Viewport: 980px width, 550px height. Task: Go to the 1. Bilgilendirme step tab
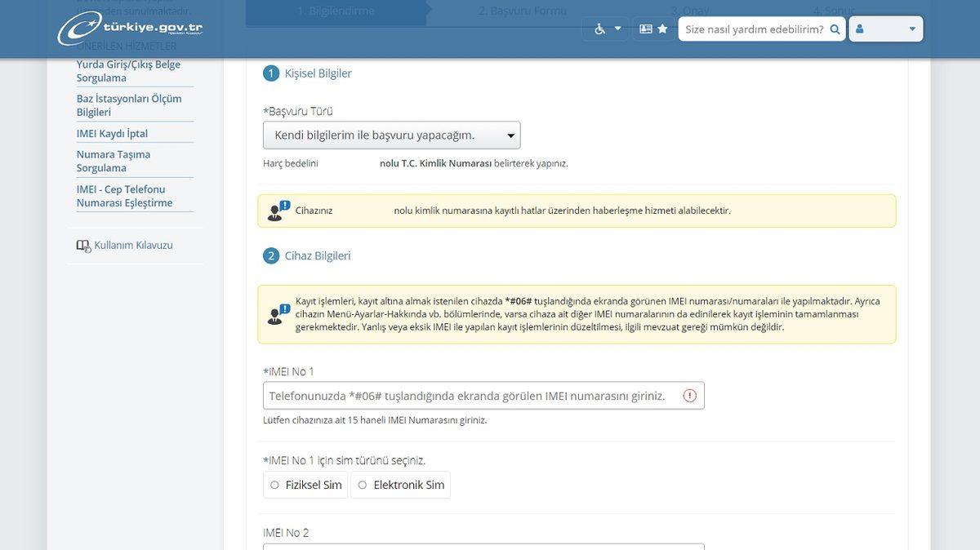pyautogui.click(x=335, y=11)
